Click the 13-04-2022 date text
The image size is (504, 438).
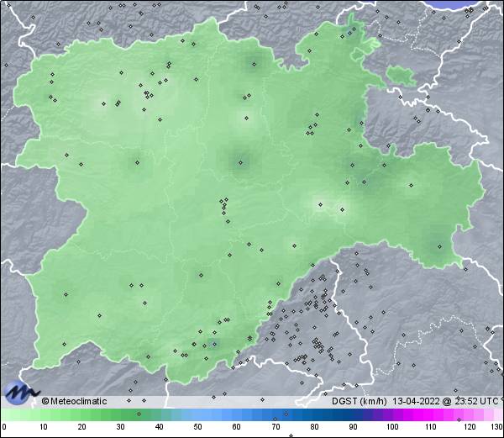(417, 401)
